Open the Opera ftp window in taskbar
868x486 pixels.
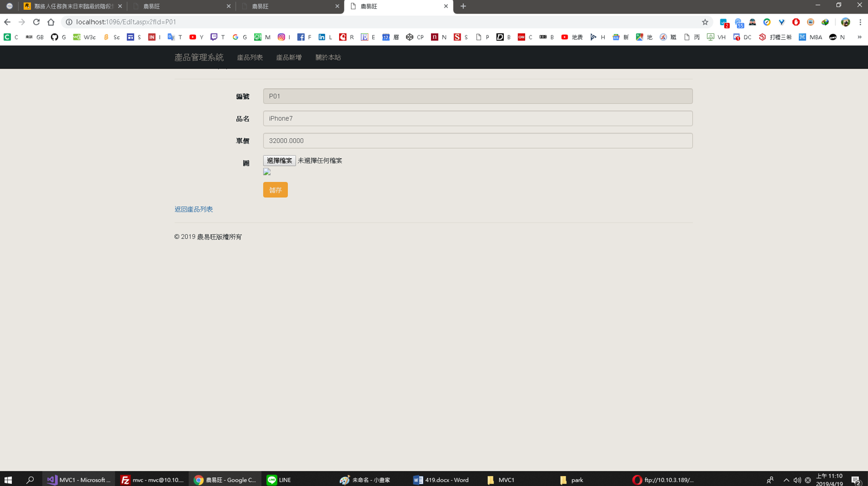click(664, 480)
